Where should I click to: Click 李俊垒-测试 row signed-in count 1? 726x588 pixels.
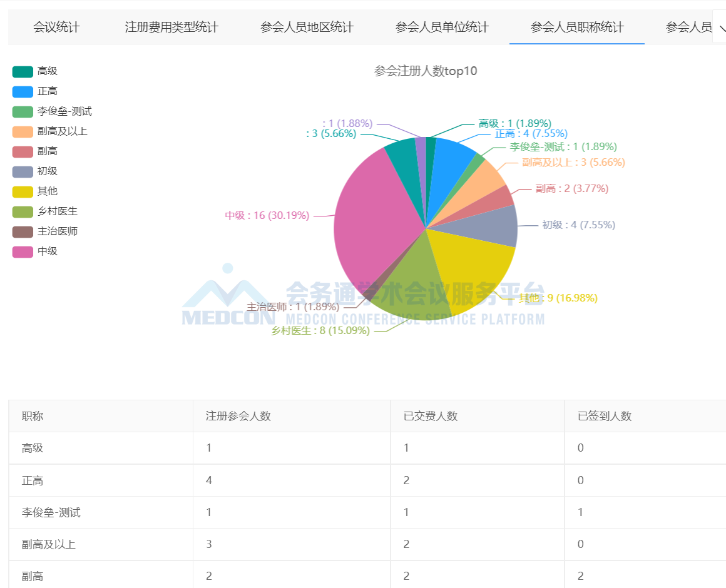coord(581,512)
